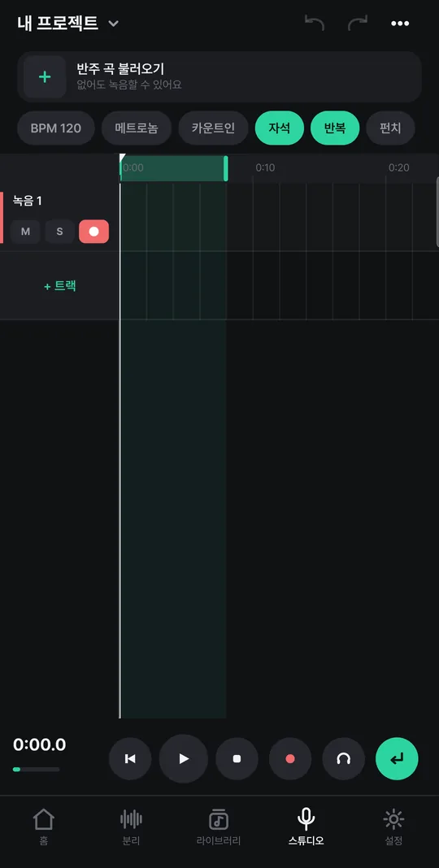
Task: Open the 내 프로젝트 project dropdown
Action: 68,24
